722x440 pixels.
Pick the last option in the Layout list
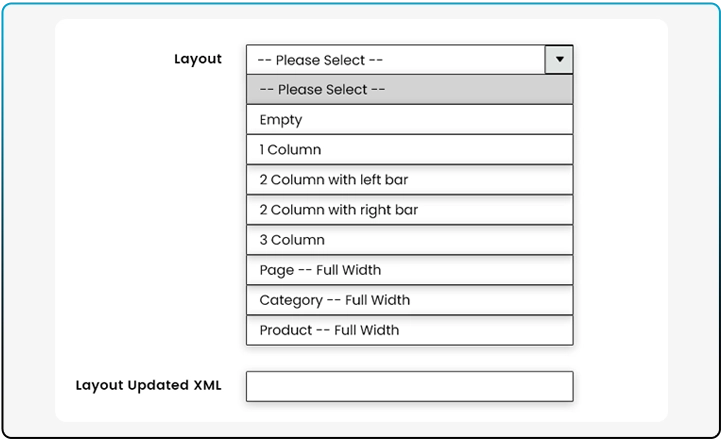click(409, 330)
